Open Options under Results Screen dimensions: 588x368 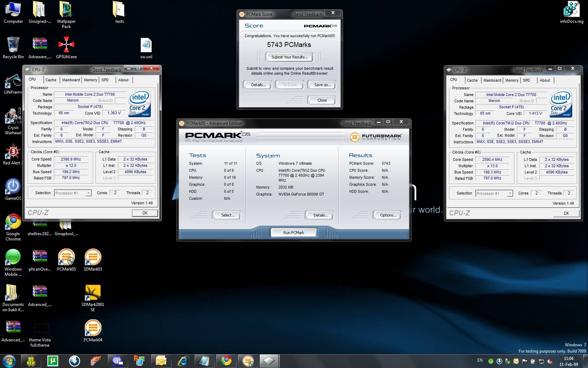tap(388, 215)
